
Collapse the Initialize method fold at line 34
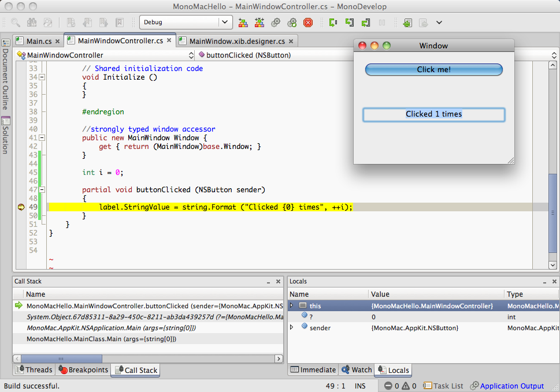tap(42, 77)
